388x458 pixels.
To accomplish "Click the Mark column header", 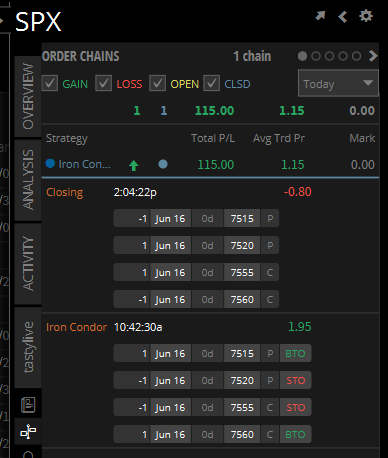I will 362,138.
